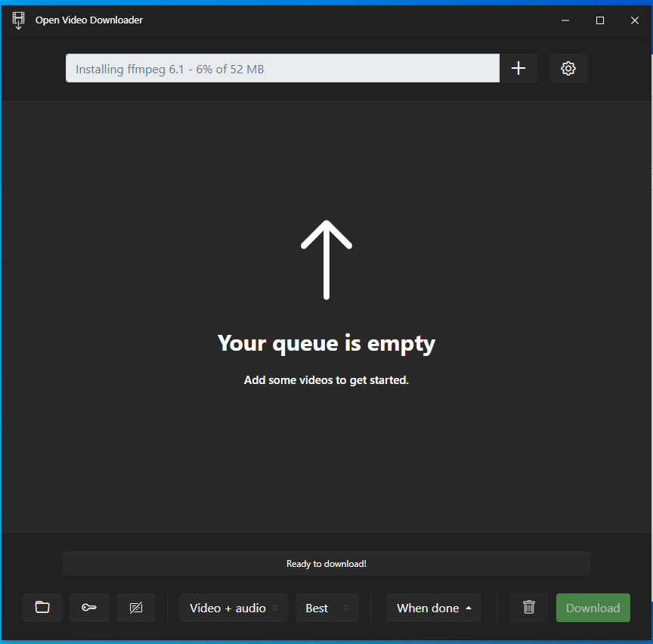Click the Ready to download progress bar
Image resolution: width=653 pixels, height=644 pixels.
click(x=326, y=563)
